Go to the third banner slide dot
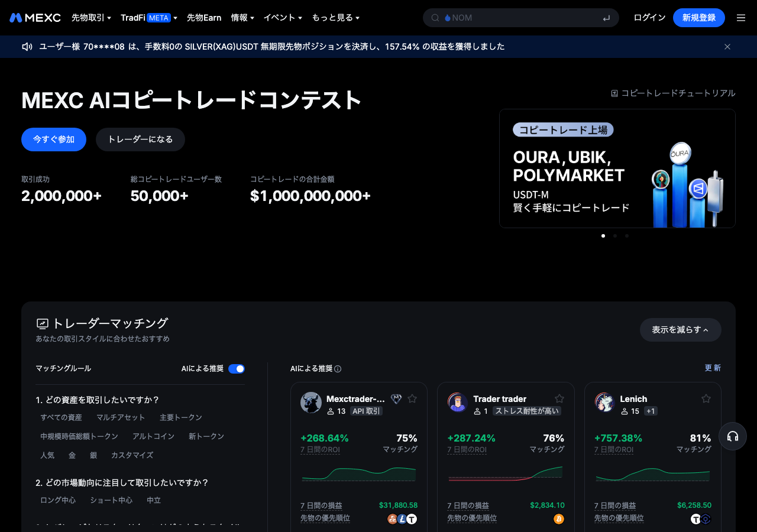This screenshot has width=757, height=532. coord(627,236)
